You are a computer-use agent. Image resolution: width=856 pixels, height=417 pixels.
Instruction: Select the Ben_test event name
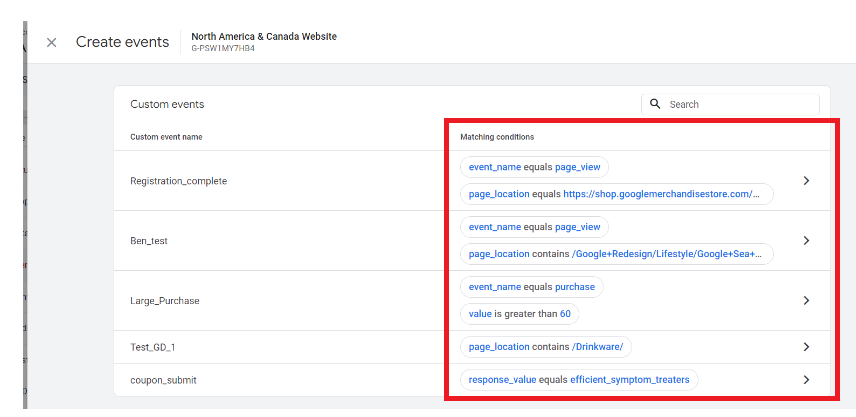(x=148, y=241)
